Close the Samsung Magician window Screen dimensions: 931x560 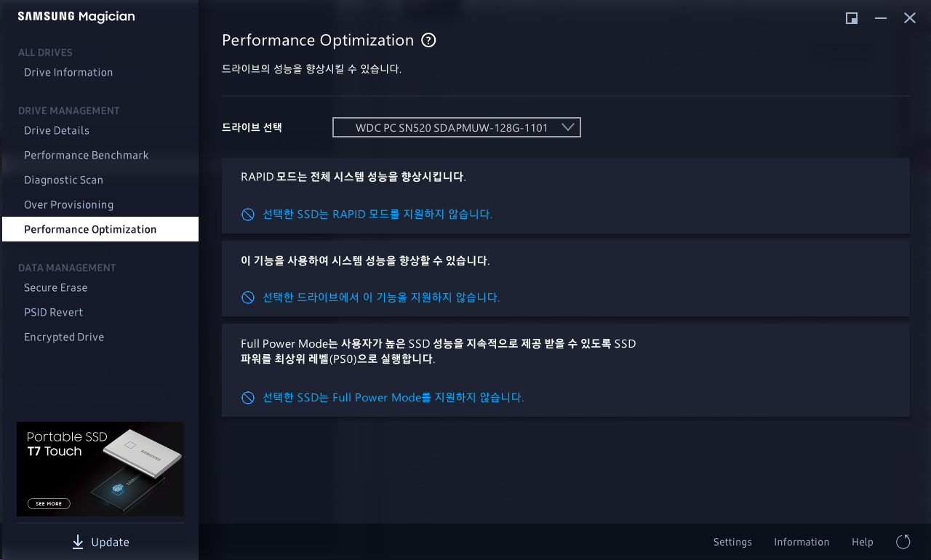910,18
